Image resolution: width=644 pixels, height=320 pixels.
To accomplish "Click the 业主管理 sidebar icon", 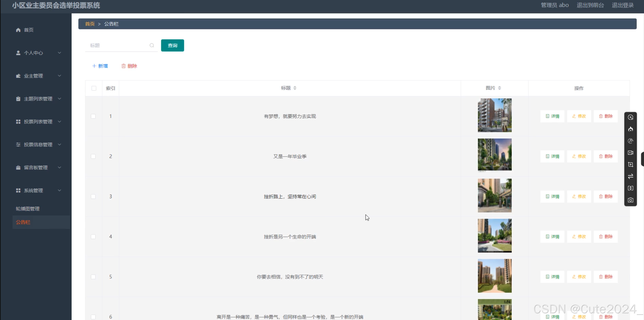I will [x=18, y=76].
